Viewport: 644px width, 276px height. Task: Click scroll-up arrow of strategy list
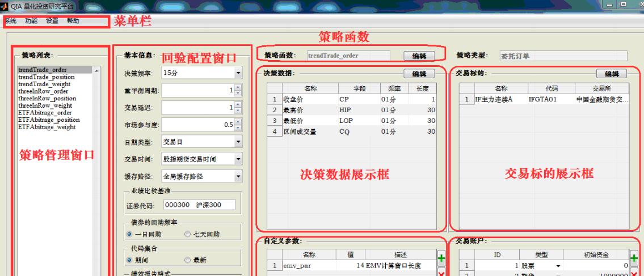point(96,70)
